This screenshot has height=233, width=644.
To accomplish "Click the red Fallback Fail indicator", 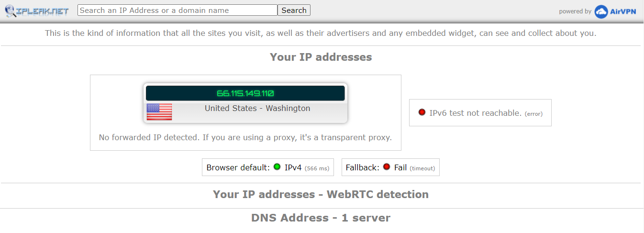I will coord(387,167).
